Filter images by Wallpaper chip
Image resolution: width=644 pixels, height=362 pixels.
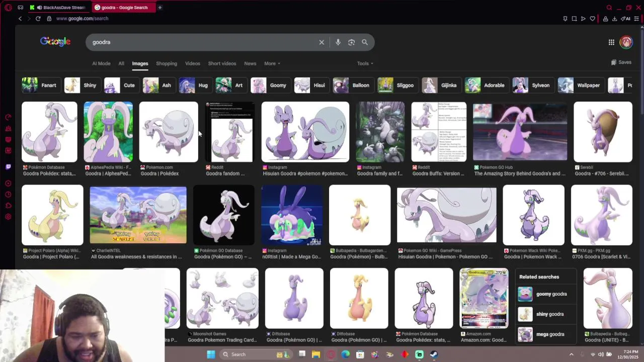(580, 85)
